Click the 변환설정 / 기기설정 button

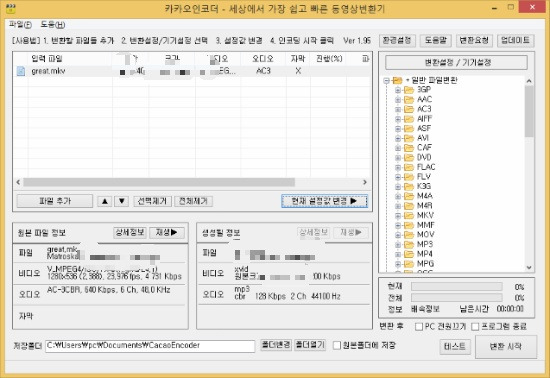pyautogui.click(x=456, y=63)
